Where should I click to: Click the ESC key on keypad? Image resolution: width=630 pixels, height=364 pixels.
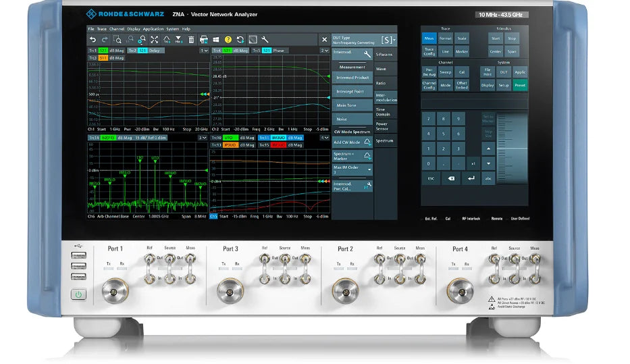[431, 178]
